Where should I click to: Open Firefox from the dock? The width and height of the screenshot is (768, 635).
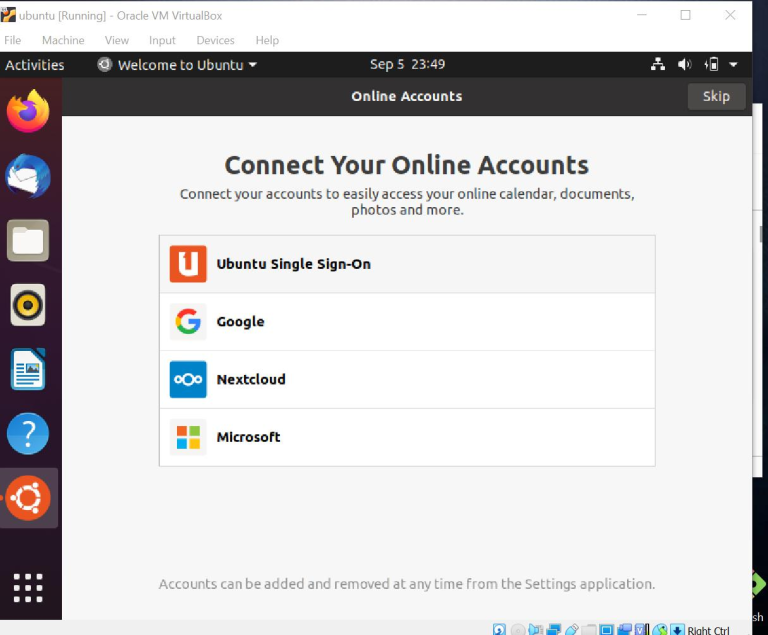tap(28, 111)
